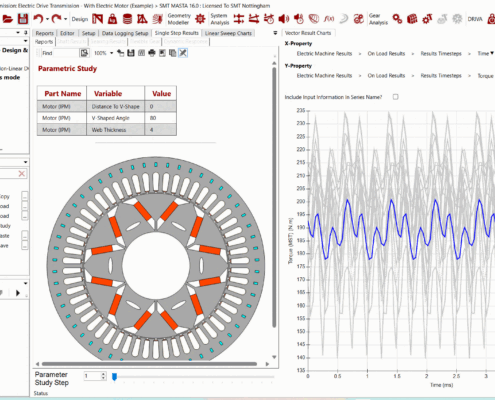Select the Vector Result Charts tab
Screen dimensions: 495x400
click(308, 33)
